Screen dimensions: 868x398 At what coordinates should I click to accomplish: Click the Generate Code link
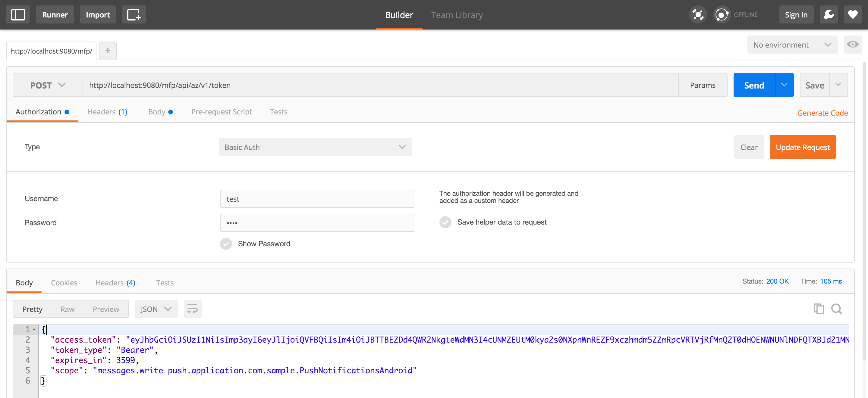822,113
